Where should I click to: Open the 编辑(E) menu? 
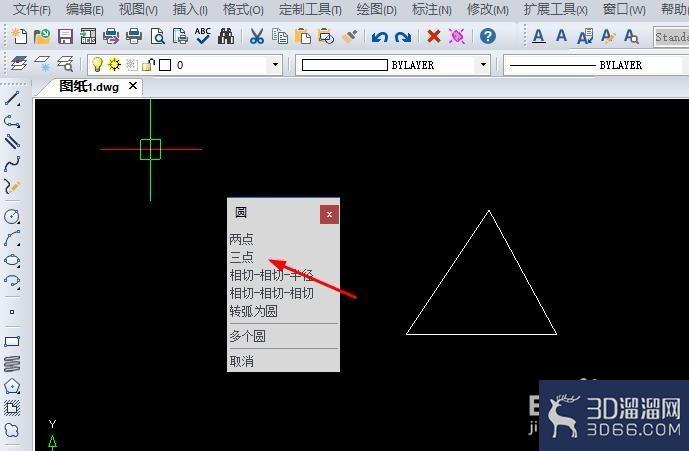(85, 9)
